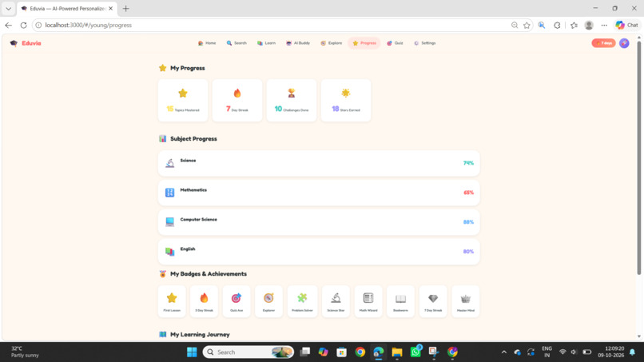This screenshot has height=362, width=644.
Task: View the Explorer compass badge
Action: point(268,301)
